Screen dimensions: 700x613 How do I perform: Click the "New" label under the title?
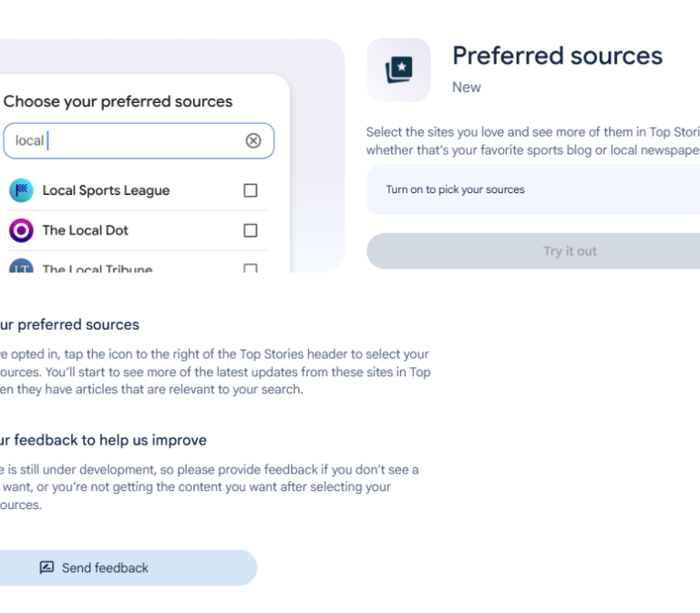point(467,87)
